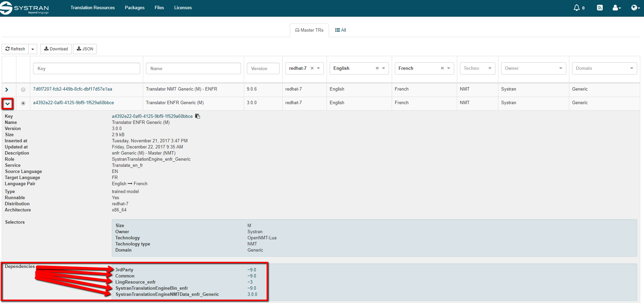Screen dimensions: 644x303
Task: Open the user account menu icon
Action: click(616, 7)
